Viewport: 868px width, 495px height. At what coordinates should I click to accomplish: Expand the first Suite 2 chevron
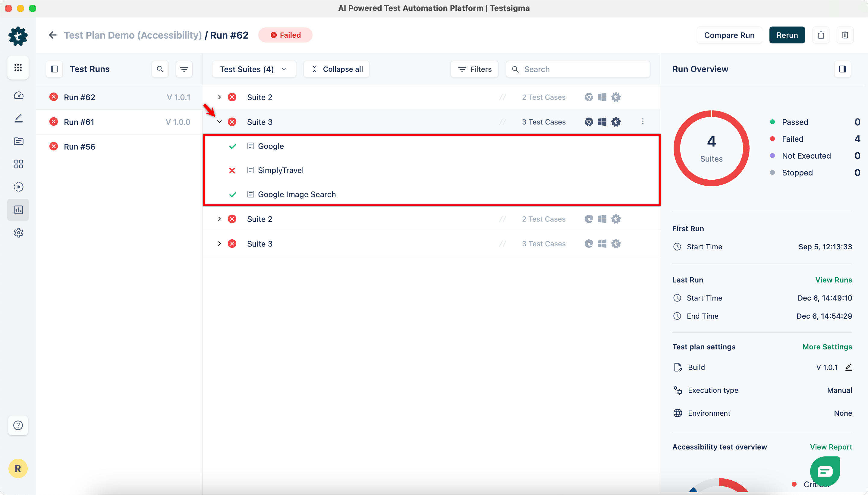(x=219, y=97)
